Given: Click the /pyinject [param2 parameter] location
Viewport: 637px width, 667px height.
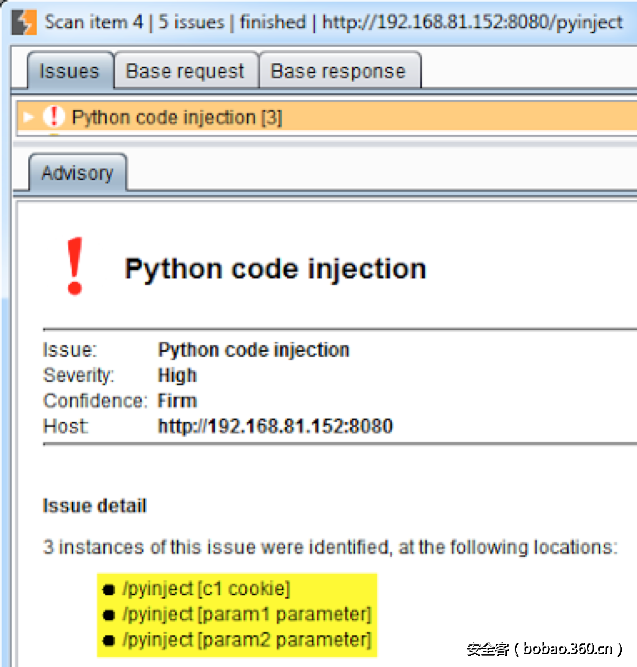Looking at the screenshot, I should pos(246,640).
